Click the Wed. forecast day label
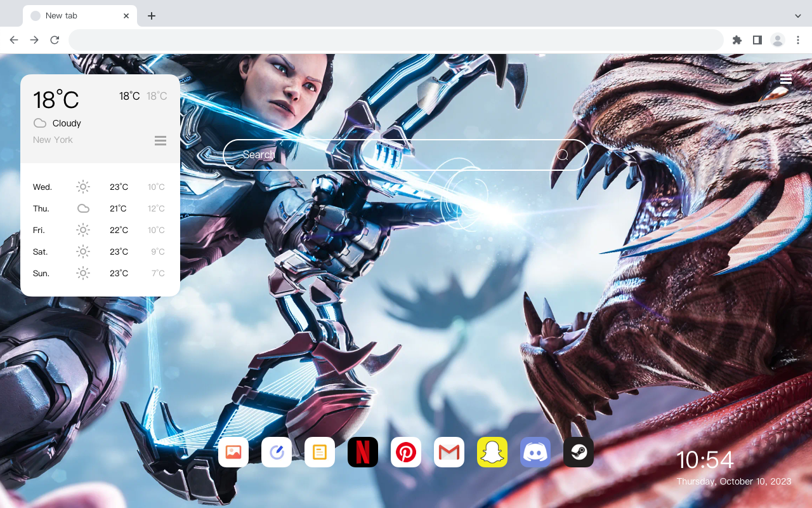Viewport: 812px width, 508px height. click(x=43, y=187)
